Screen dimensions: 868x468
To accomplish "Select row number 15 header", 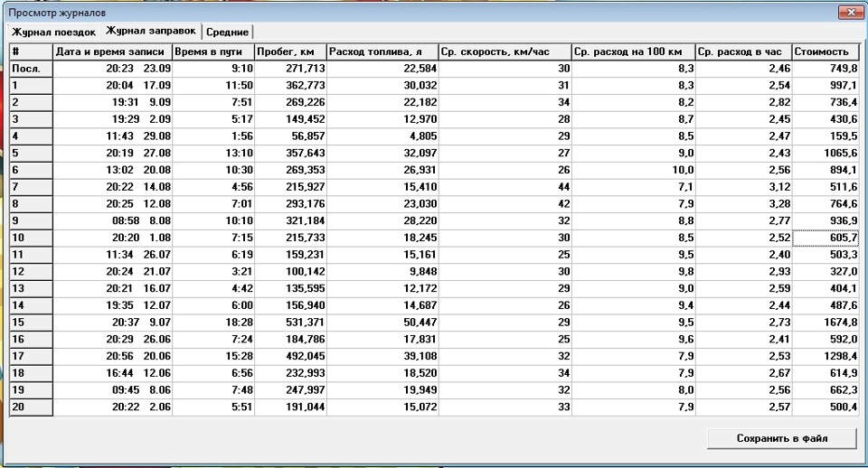I will 31,322.
